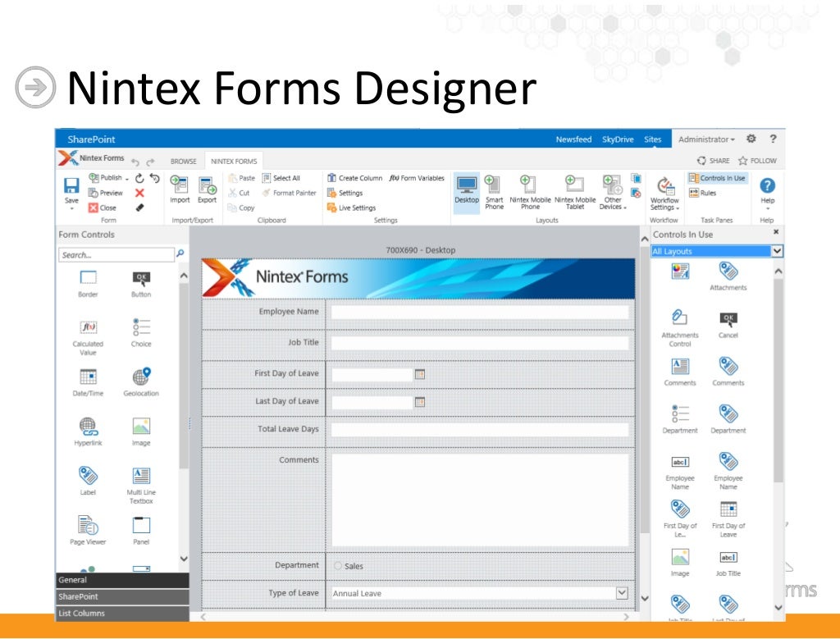Add the Smart Phone layout
Screen dimensions: 840x639
pos(494,192)
